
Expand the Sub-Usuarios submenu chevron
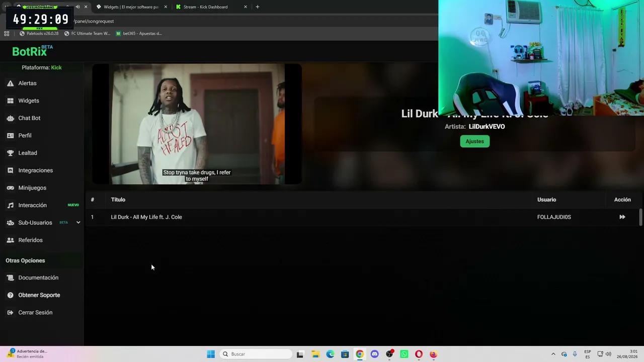pos(78,223)
